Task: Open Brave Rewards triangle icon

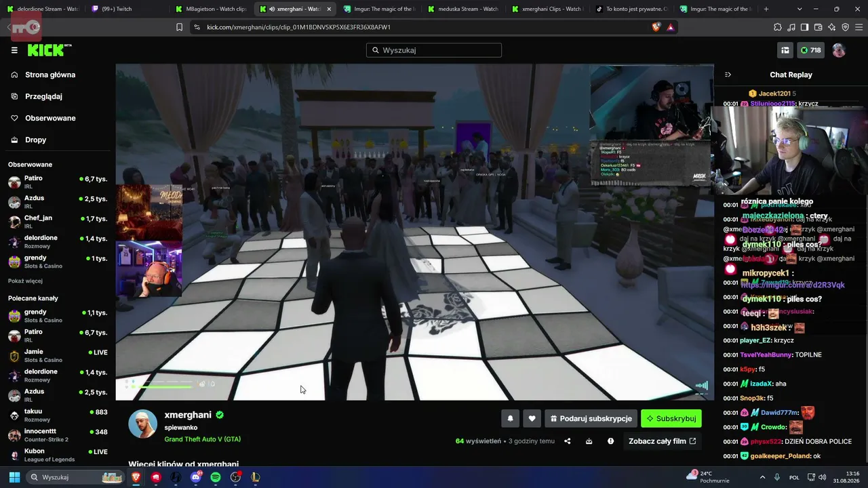Action: 670,27
